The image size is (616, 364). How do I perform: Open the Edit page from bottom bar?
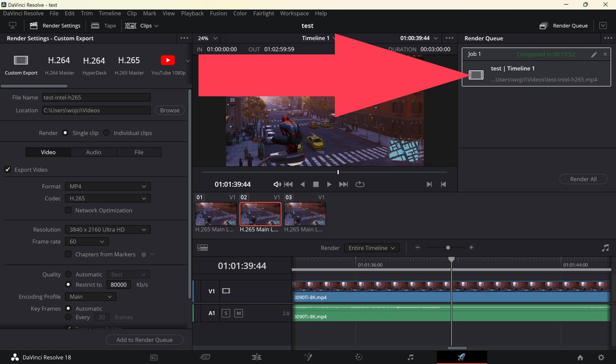[257, 357]
